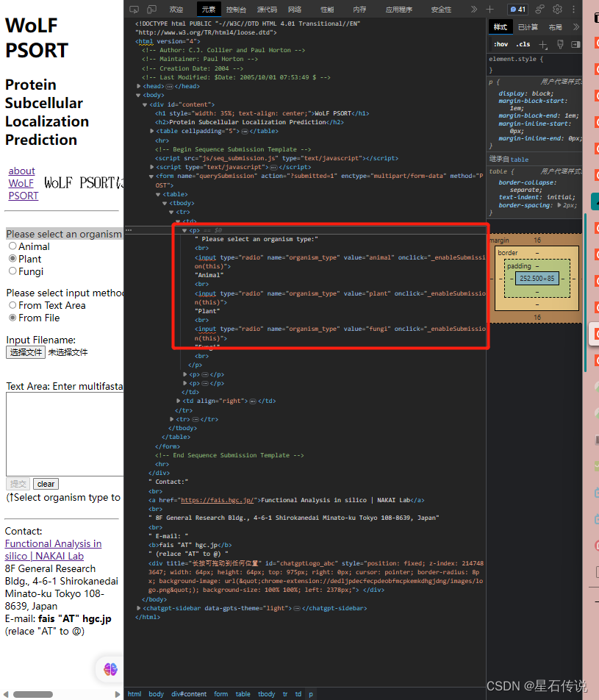Click the brain assistant floating icon
Viewport: 599px width, 700px height.
pos(110,669)
